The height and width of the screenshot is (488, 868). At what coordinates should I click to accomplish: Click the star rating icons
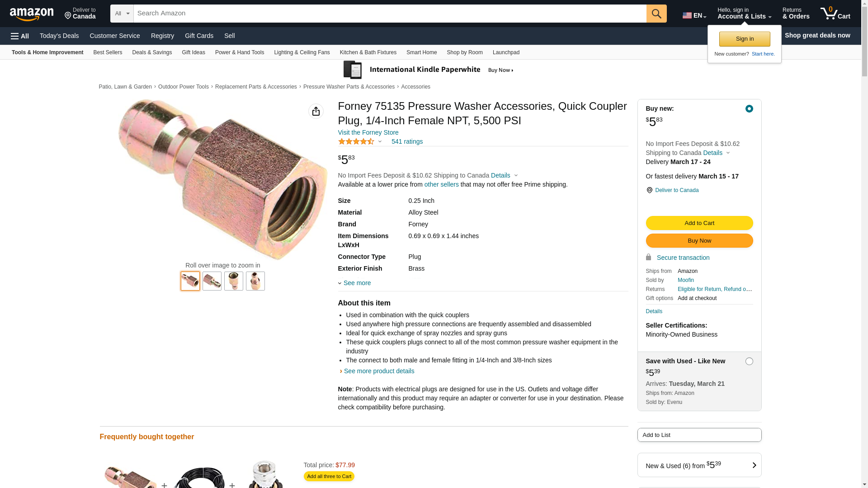click(356, 141)
